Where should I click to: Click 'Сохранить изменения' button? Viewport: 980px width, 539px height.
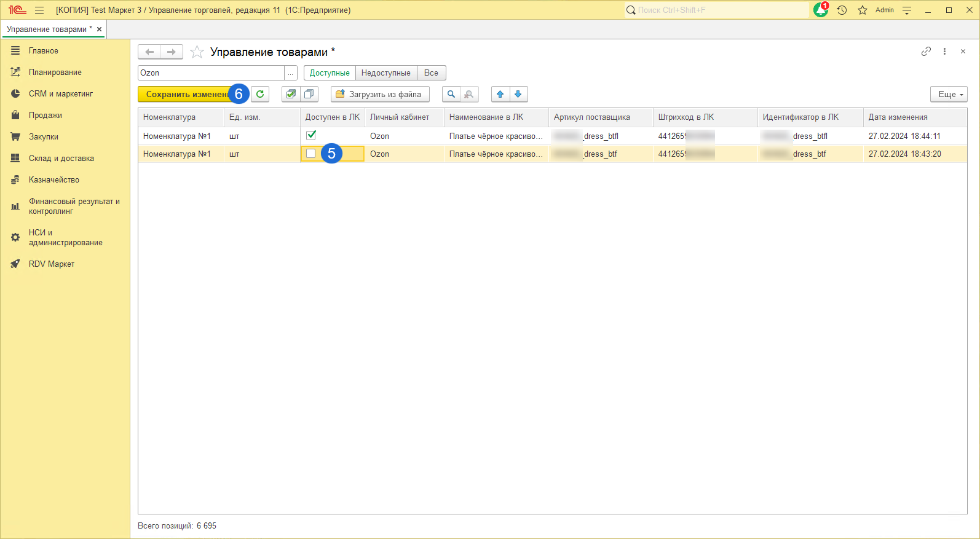point(184,94)
